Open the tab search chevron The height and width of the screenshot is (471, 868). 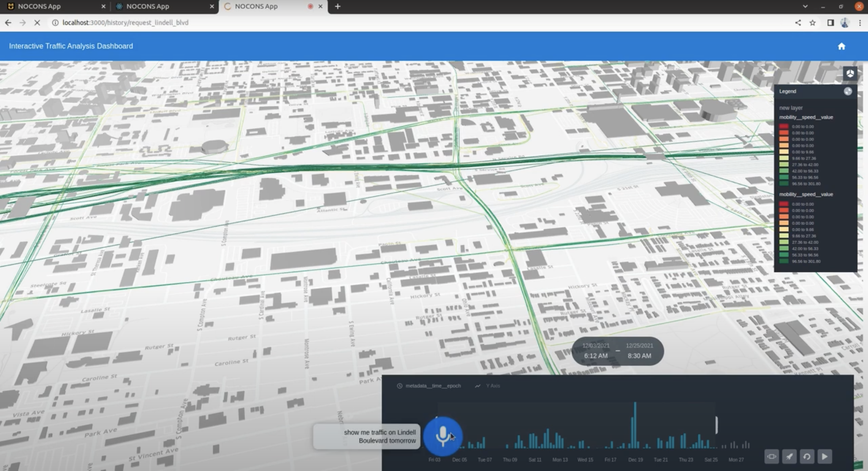(805, 6)
